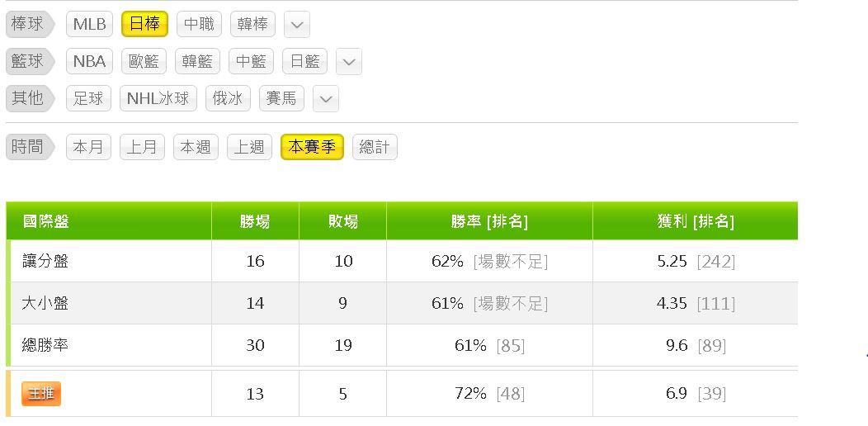Select the MLB baseball filter

(x=89, y=24)
